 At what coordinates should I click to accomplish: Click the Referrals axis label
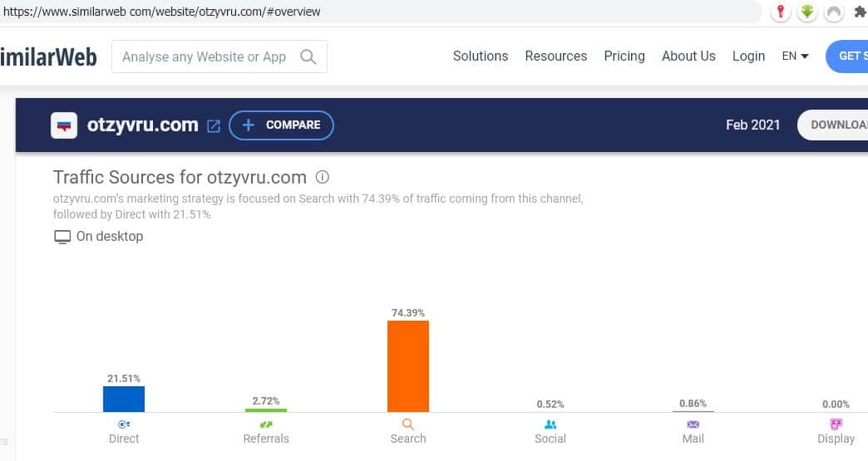coord(266,439)
